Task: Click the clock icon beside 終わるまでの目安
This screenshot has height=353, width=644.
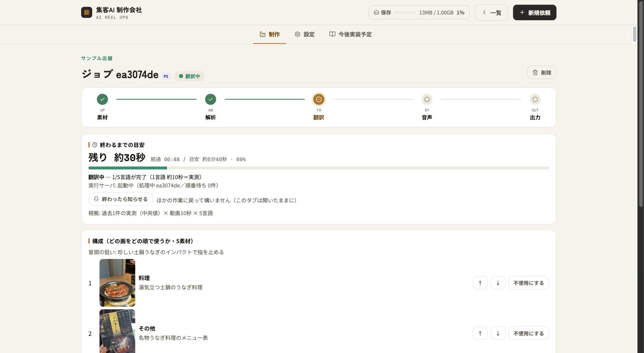Action: pos(95,145)
